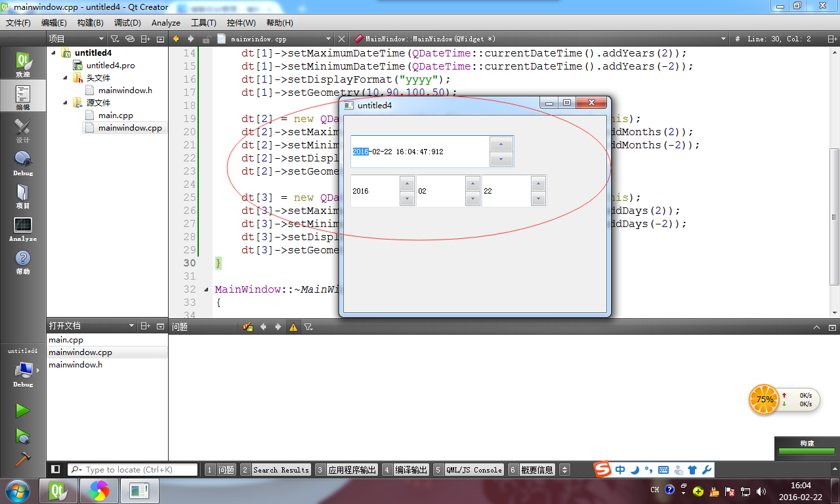Focus the Type to locate search field

point(133,470)
